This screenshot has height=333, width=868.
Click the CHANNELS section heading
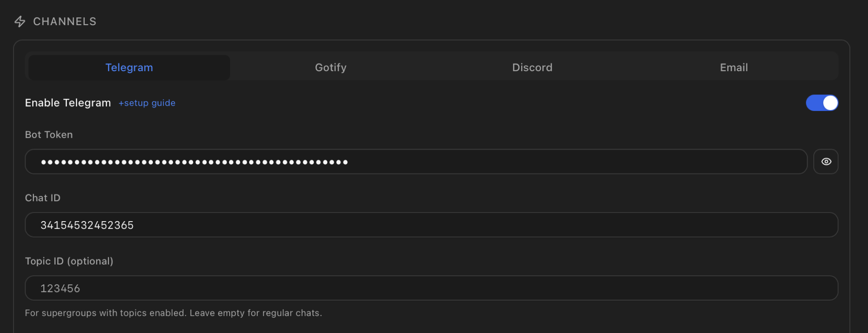click(x=65, y=22)
